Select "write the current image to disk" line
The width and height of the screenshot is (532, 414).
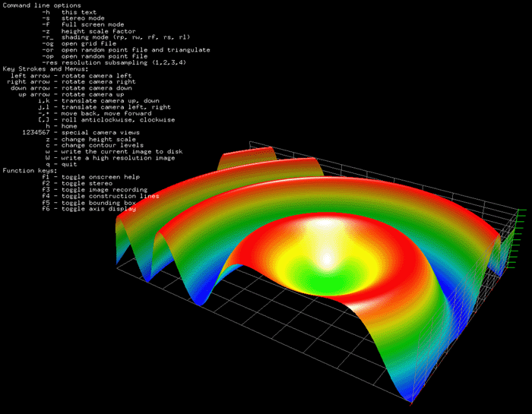pos(114,152)
